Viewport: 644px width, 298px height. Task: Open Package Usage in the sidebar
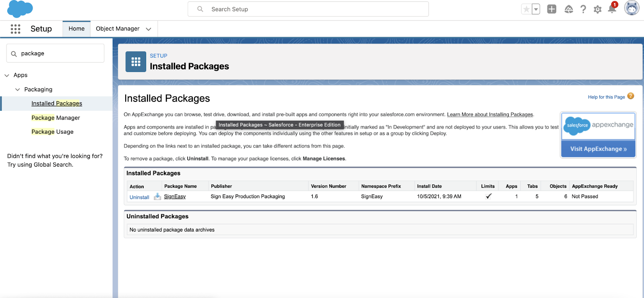52,132
